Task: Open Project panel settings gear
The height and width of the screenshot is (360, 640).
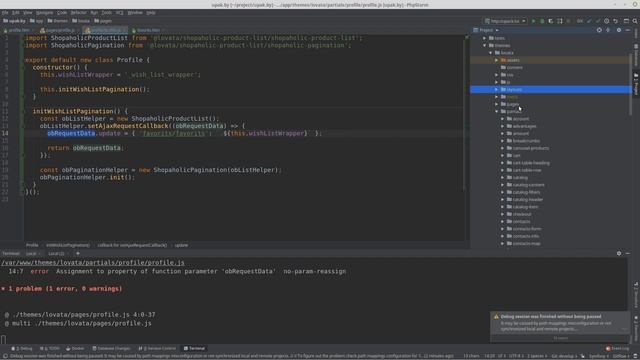Action: pos(619,30)
